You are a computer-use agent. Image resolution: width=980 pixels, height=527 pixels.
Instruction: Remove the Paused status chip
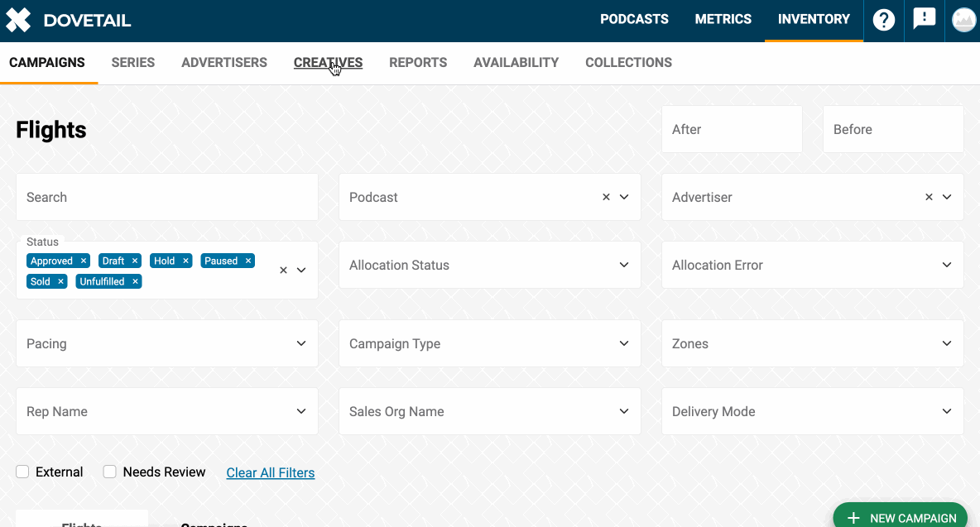(248, 261)
